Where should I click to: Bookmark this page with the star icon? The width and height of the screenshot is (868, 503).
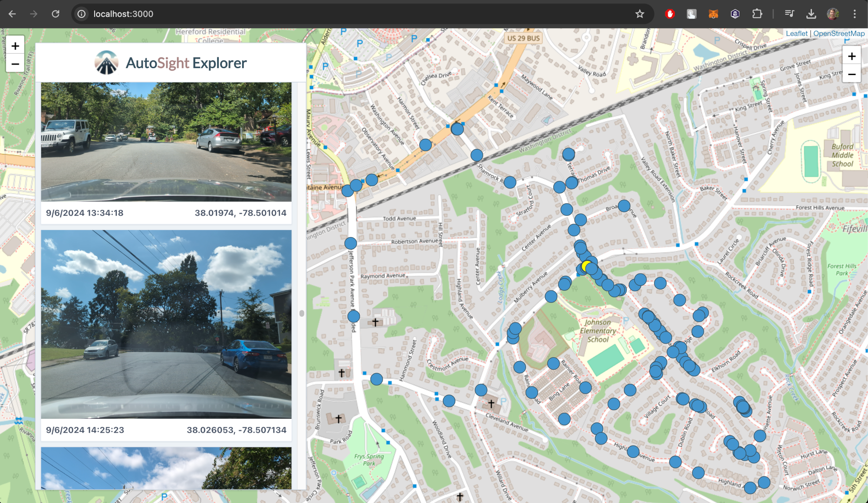click(640, 14)
